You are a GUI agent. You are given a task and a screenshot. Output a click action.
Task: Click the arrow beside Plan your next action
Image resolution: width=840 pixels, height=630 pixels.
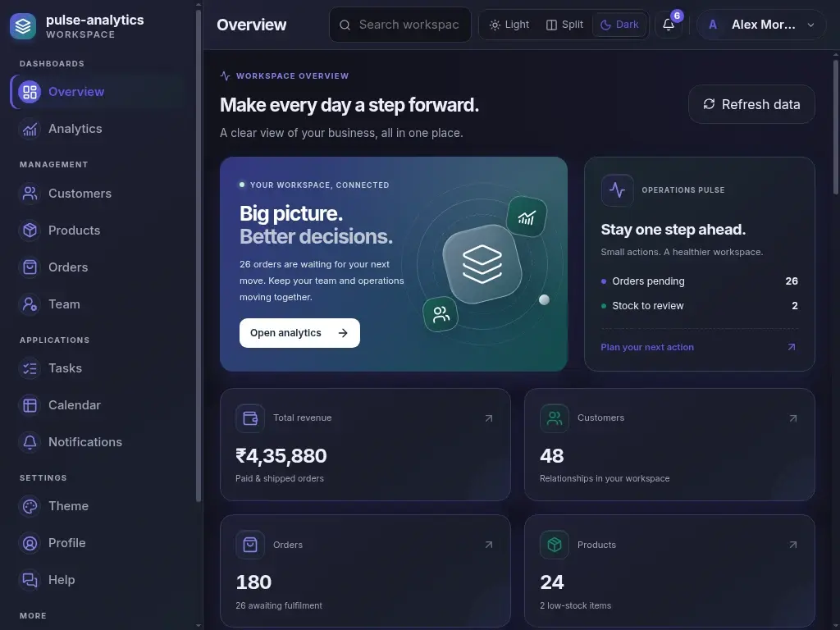792,347
